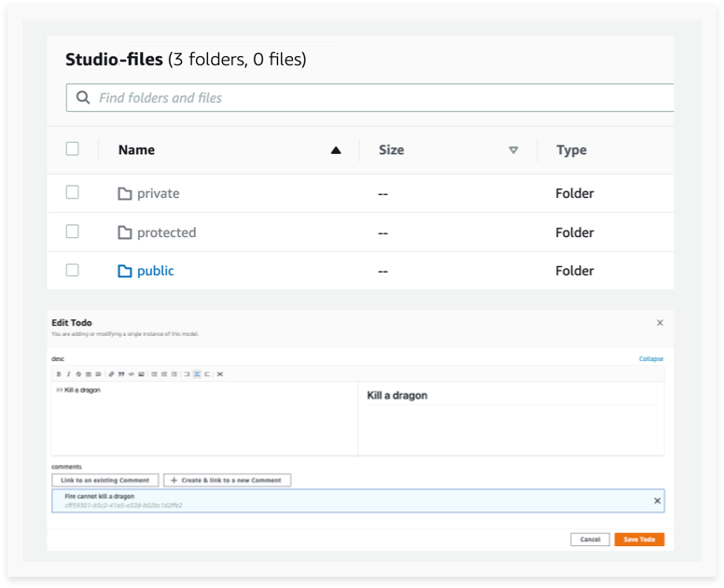The image size is (724, 588).
Task: Toggle the public folder checkbox
Action: pos(73,271)
